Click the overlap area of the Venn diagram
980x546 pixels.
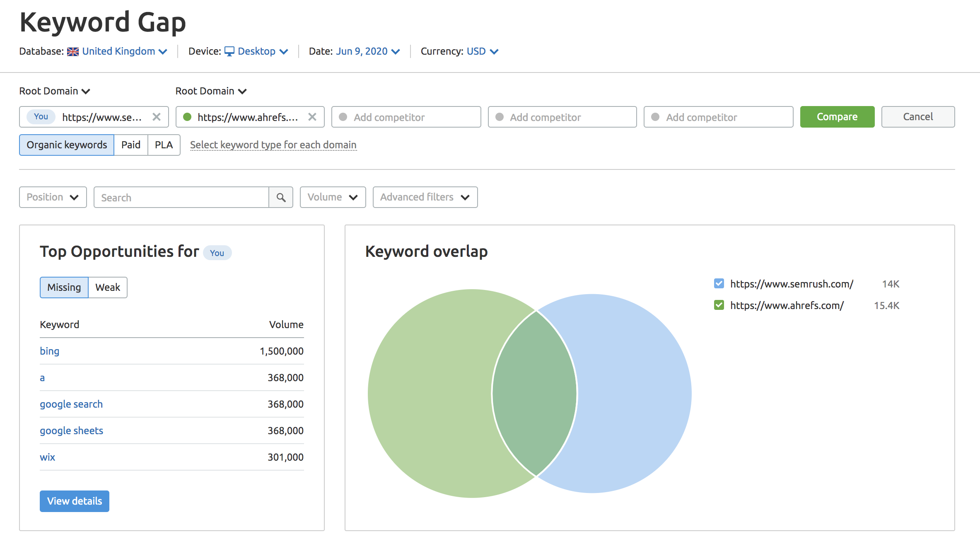tap(535, 394)
